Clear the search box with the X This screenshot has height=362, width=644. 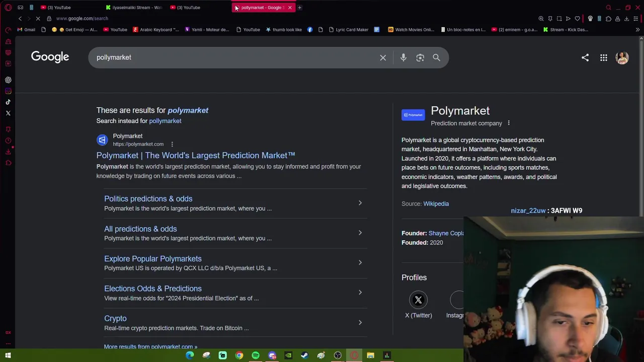click(x=383, y=57)
